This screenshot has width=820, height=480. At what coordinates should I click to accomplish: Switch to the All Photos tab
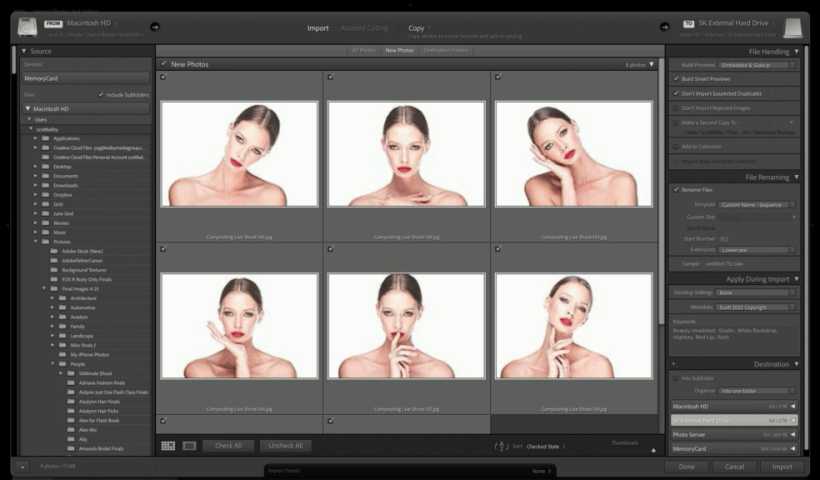click(363, 49)
